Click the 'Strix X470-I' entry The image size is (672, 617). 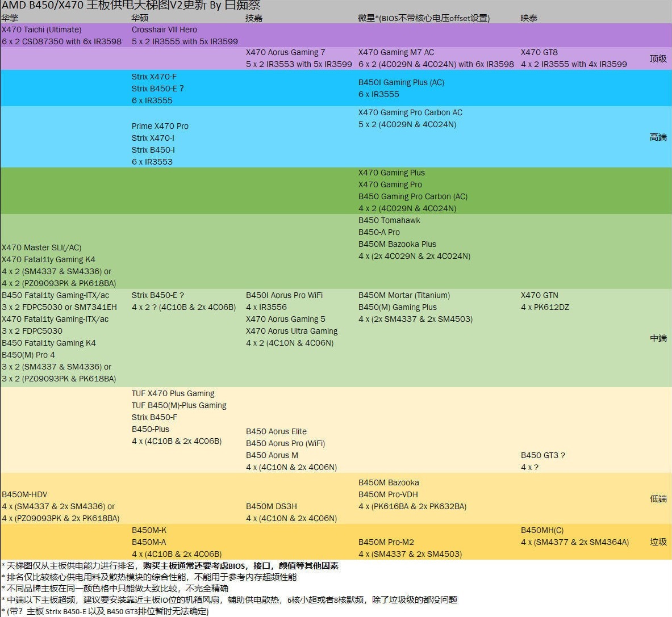point(153,138)
